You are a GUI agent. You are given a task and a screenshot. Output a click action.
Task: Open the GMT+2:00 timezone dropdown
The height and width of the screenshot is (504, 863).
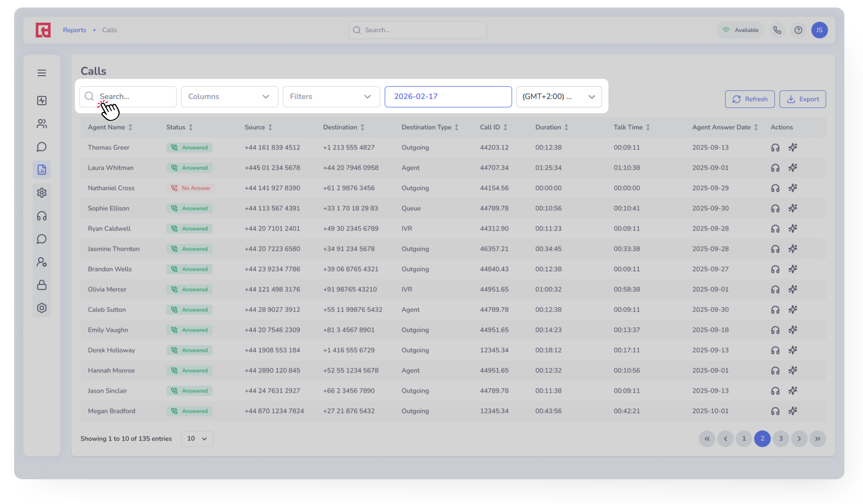point(559,96)
